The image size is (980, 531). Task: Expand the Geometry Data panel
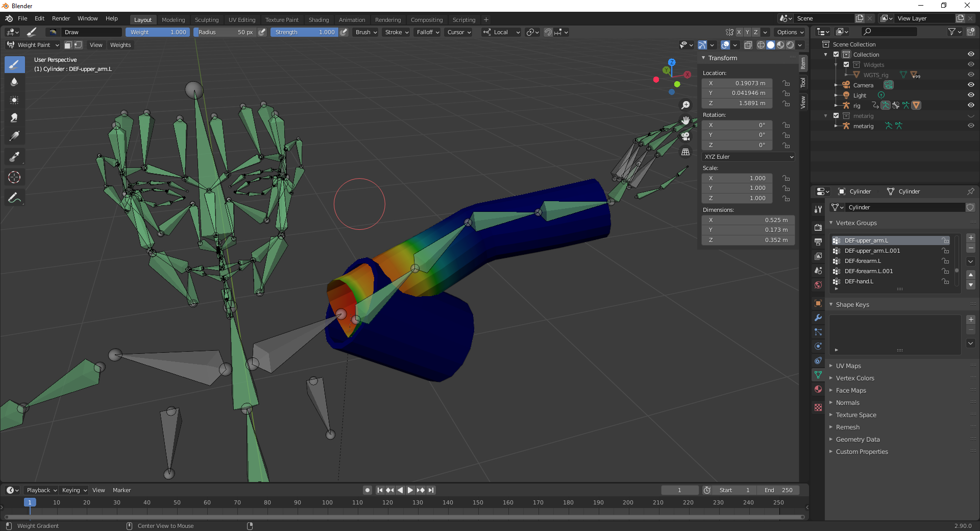[x=857, y=440]
